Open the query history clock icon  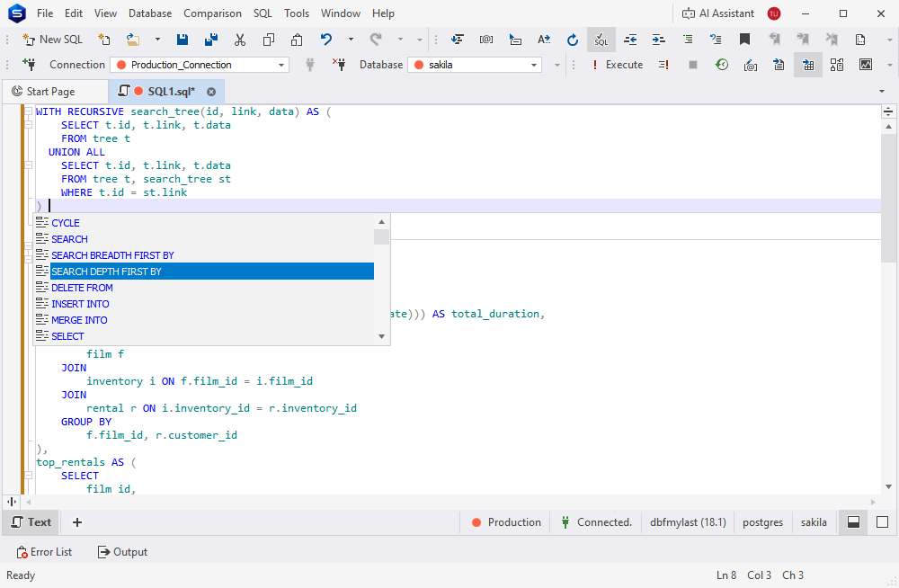[721, 65]
